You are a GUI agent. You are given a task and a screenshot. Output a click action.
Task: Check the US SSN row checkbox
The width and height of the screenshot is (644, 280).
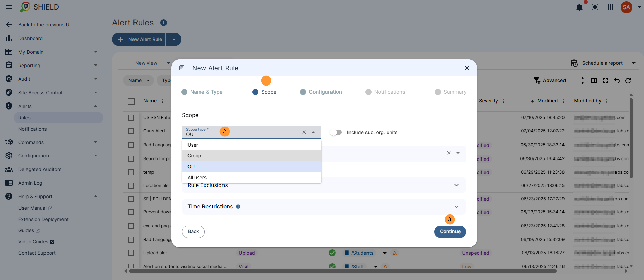[131, 118]
